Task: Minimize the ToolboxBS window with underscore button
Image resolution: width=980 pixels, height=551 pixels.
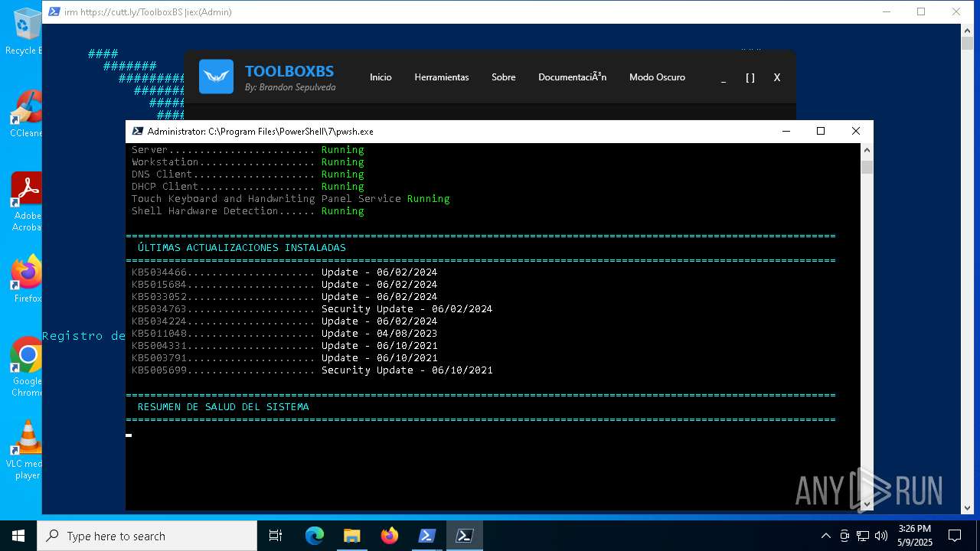Action: click(724, 78)
